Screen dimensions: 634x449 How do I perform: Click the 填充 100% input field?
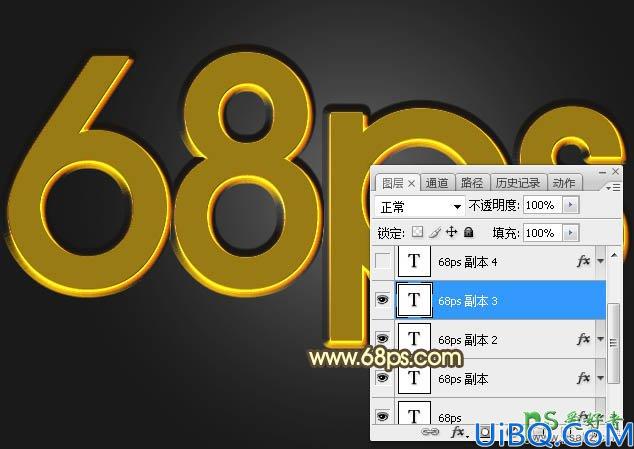(x=543, y=233)
